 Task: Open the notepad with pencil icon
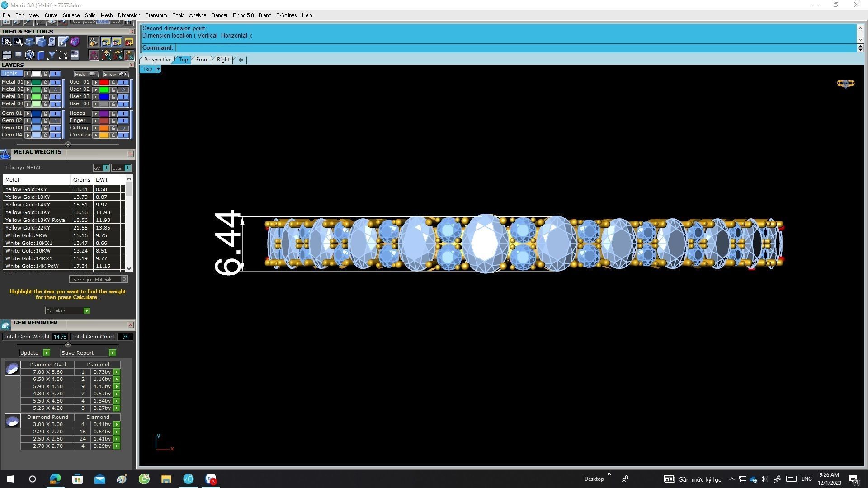tap(63, 42)
